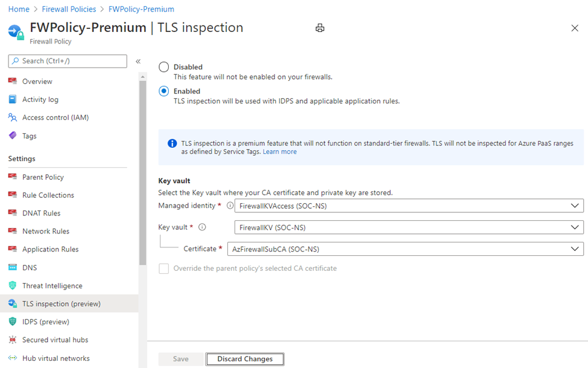Click the Access control (IAM) people icon
Viewport: 588px width, 368px height.
(12, 118)
